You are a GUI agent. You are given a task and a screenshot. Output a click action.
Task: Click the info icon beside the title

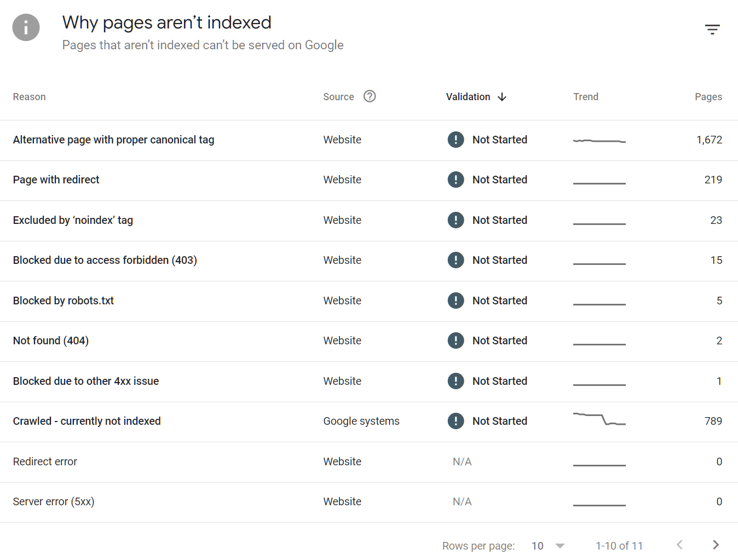click(26, 27)
